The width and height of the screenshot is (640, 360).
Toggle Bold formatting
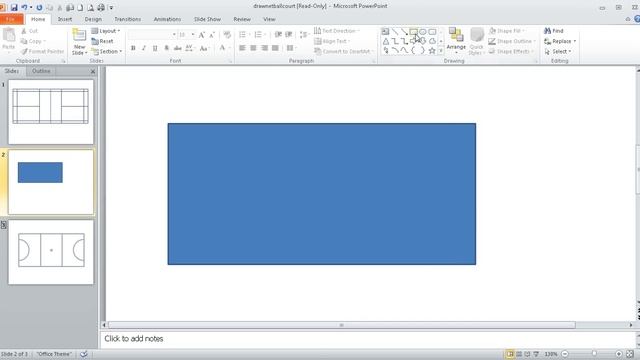coord(133,48)
